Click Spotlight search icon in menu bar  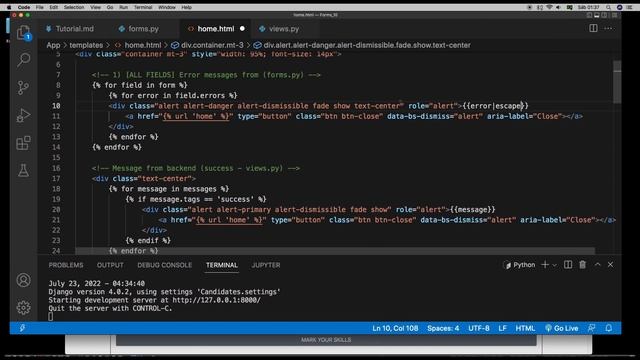pyautogui.click(x=609, y=7)
